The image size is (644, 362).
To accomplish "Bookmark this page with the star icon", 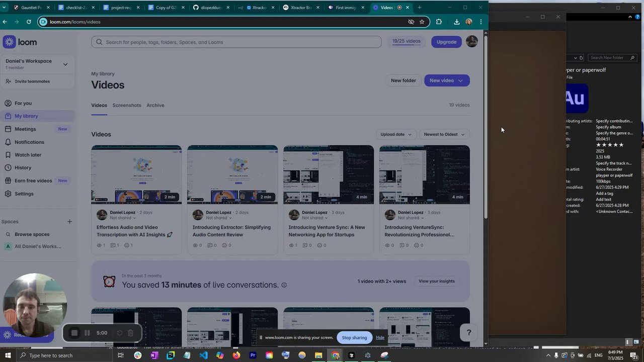I will click(x=422, y=22).
